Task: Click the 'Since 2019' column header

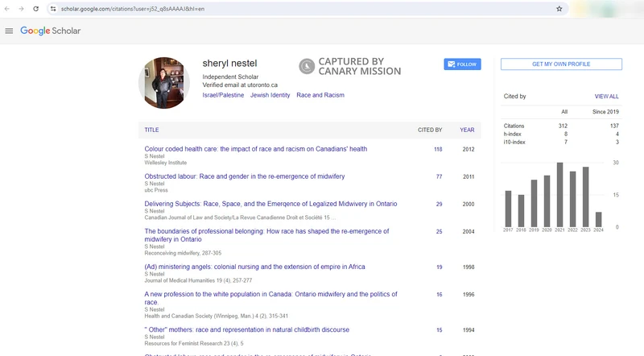Action: (605, 112)
